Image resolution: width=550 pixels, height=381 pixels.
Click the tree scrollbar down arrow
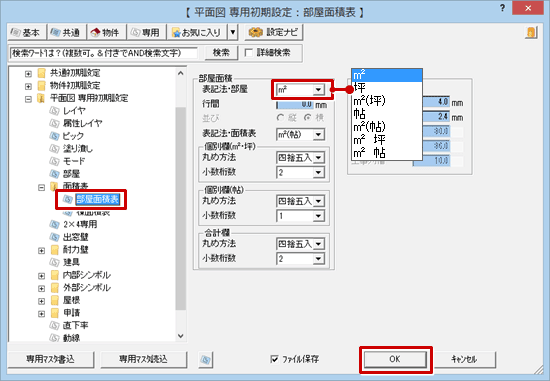click(x=181, y=336)
